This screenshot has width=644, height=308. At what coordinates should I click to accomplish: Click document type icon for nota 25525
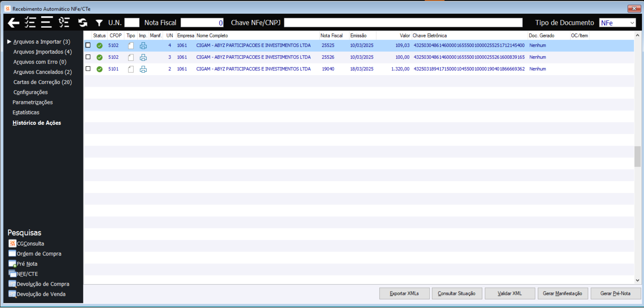coord(131,45)
